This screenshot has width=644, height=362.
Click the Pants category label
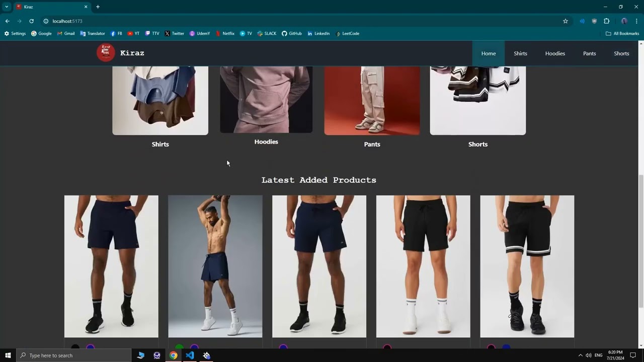372,144
